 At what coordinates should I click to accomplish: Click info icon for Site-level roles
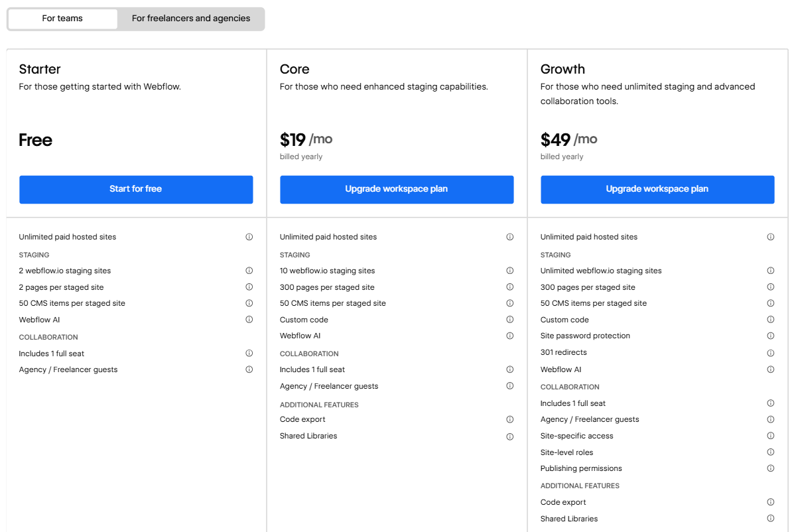click(x=771, y=452)
